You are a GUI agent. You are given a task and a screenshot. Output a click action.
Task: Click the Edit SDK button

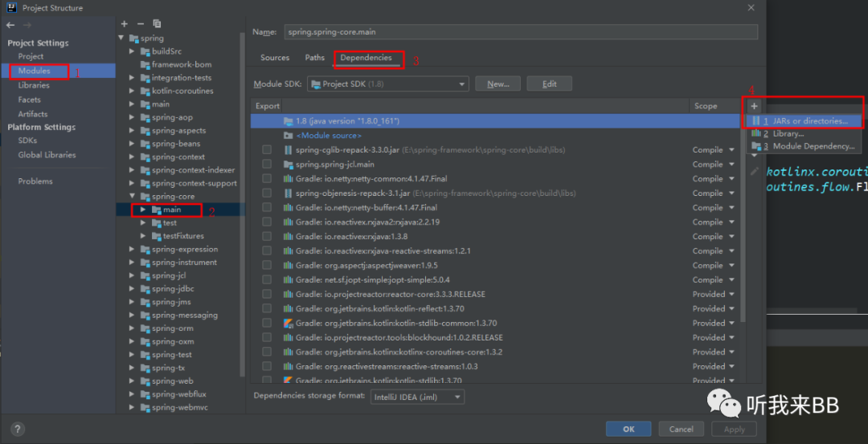pos(549,84)
